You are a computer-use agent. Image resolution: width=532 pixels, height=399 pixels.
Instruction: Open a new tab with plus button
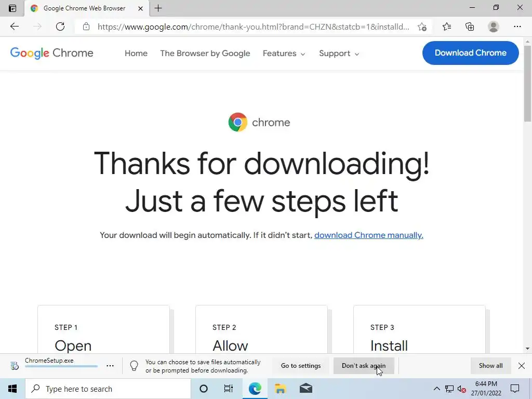(158, 8)
